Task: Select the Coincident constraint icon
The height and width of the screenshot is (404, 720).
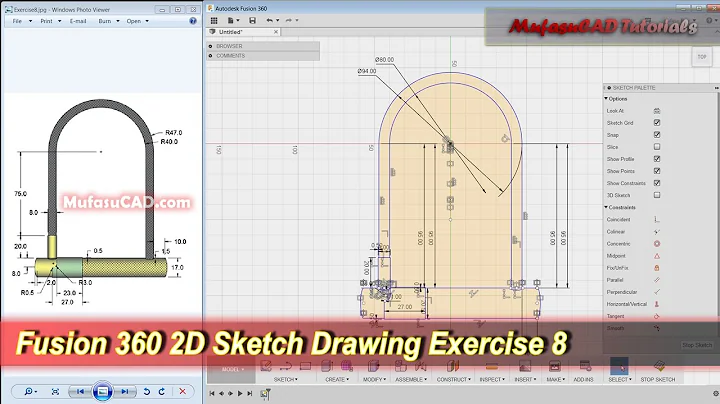Action: tap(657, 219)
